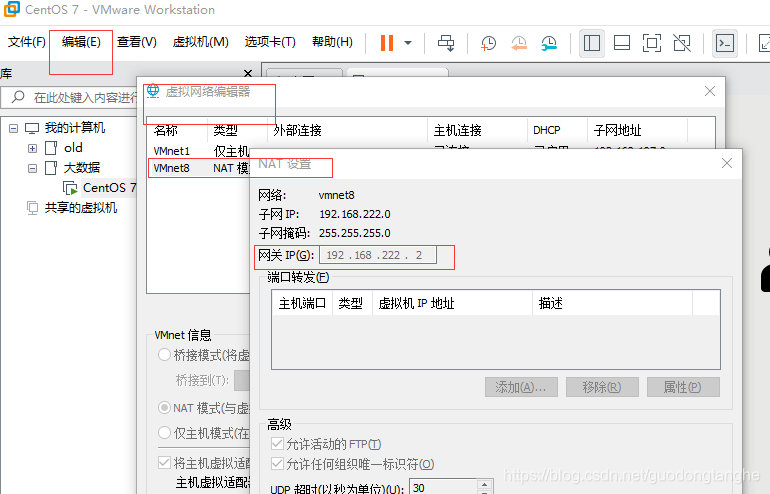Click the DHCP column header

[x=557, y=130]
